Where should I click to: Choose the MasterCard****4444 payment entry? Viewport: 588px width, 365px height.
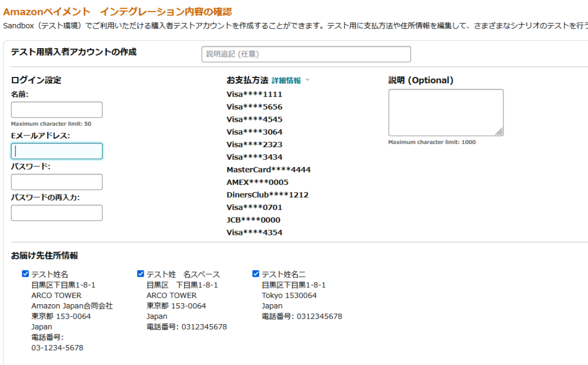click(269, 169)
